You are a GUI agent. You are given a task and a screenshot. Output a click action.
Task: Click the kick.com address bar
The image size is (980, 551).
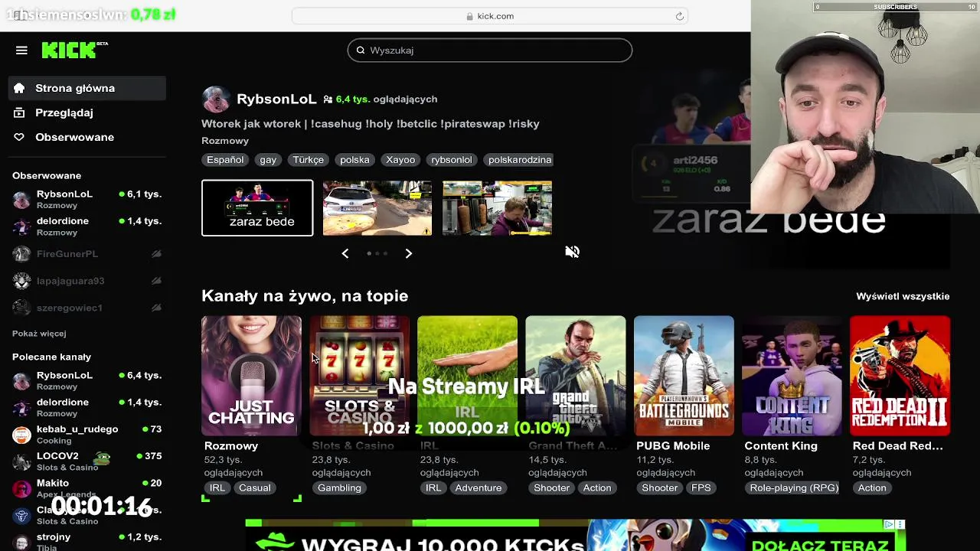[490, 16]
